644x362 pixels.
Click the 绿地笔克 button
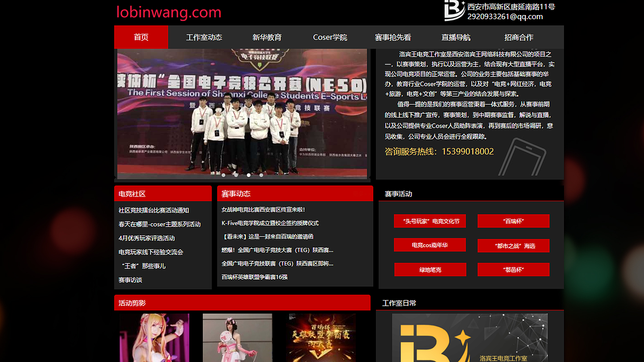tap(430, 269)
